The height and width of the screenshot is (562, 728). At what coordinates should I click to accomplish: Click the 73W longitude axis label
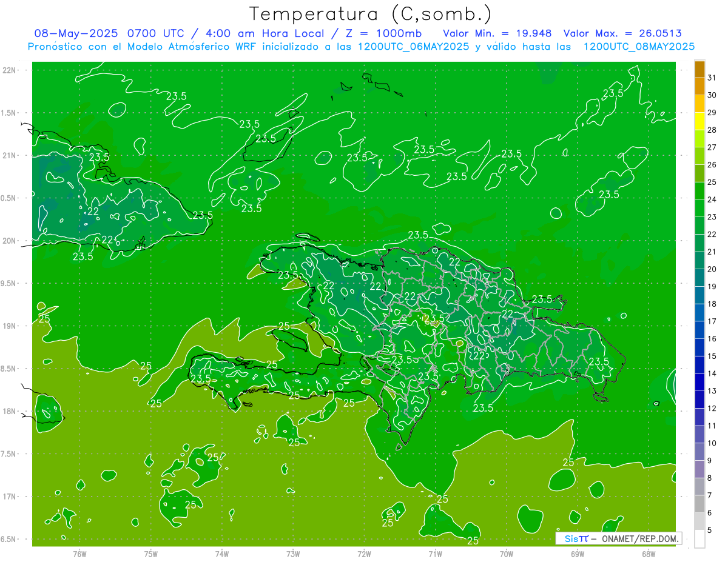[293, 554]
